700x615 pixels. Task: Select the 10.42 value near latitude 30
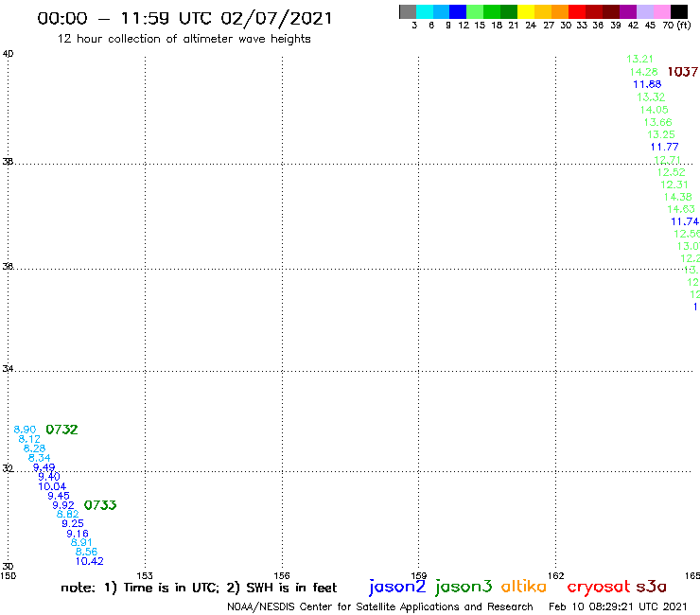tap(89, 561)
